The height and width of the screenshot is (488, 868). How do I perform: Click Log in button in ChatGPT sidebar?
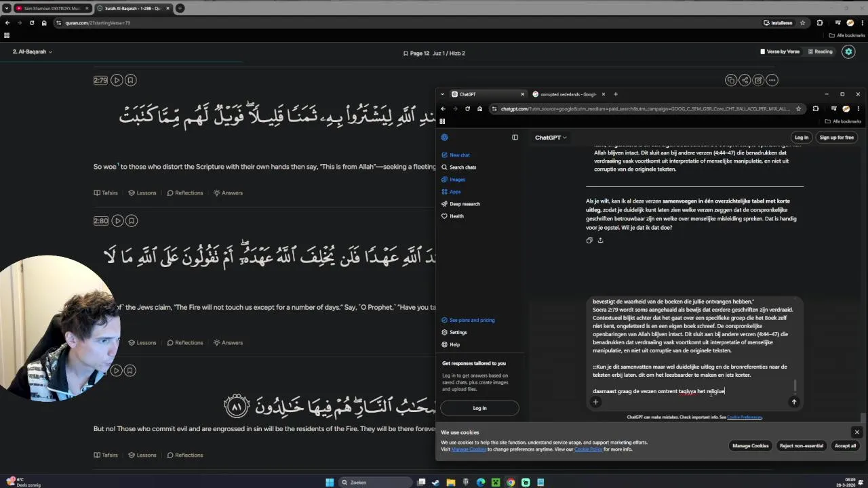pos(479,408)
